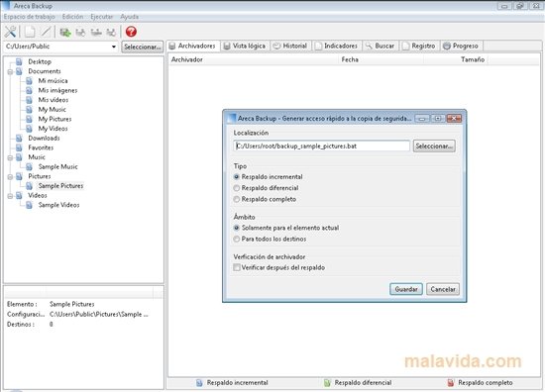Open the Espacio de trabajo menu
The width and height of the screenshot is (545, 392).
pos(29,17)
